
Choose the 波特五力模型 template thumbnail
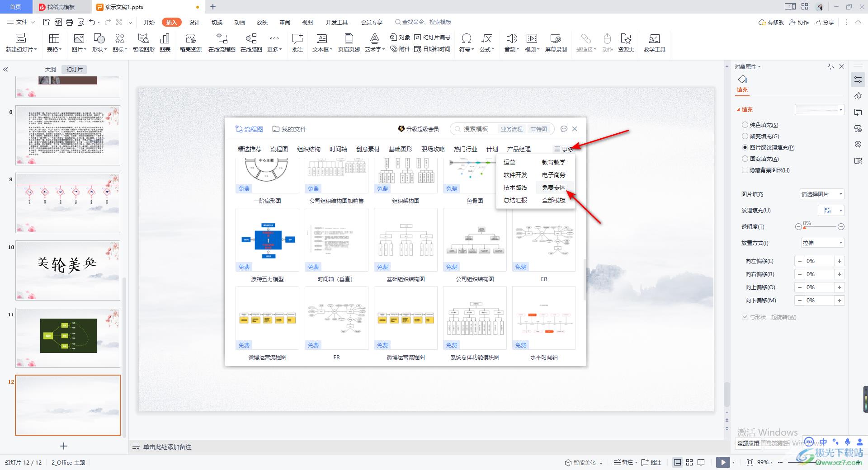(x=267, y=240)
